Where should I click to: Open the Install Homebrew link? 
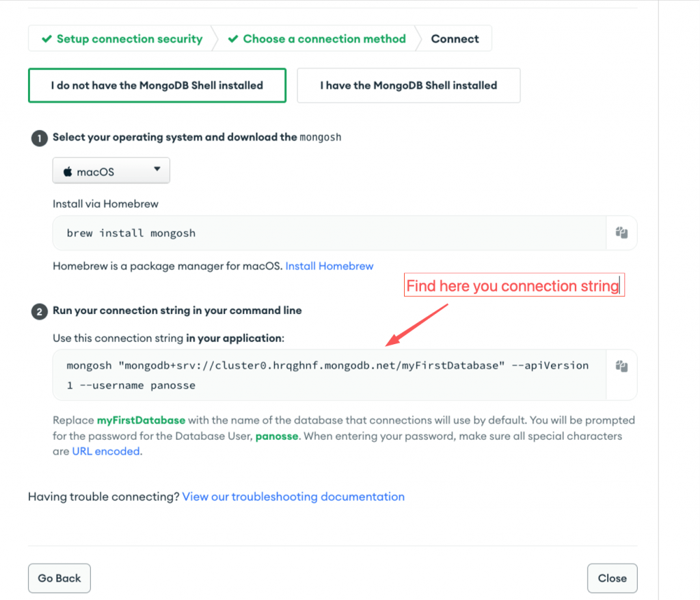[329, 266]
